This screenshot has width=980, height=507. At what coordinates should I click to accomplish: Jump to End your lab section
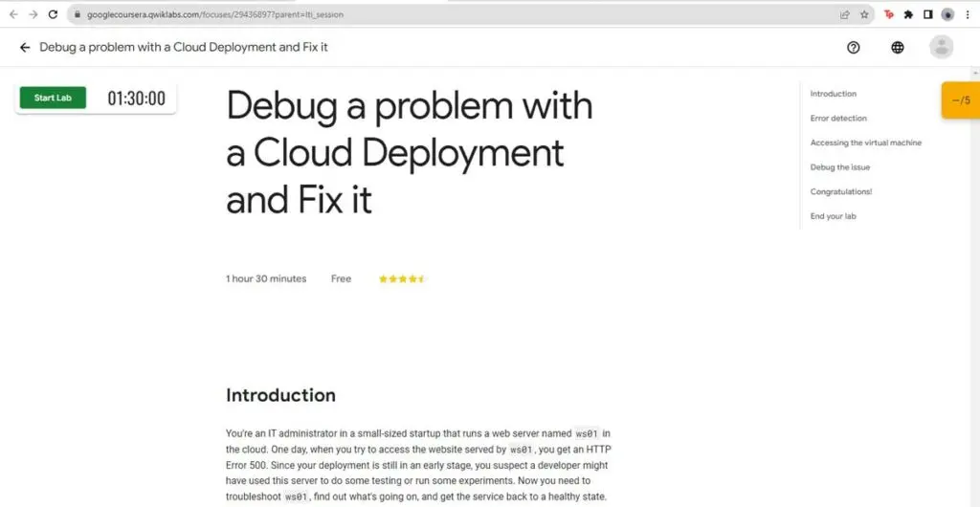834,216
